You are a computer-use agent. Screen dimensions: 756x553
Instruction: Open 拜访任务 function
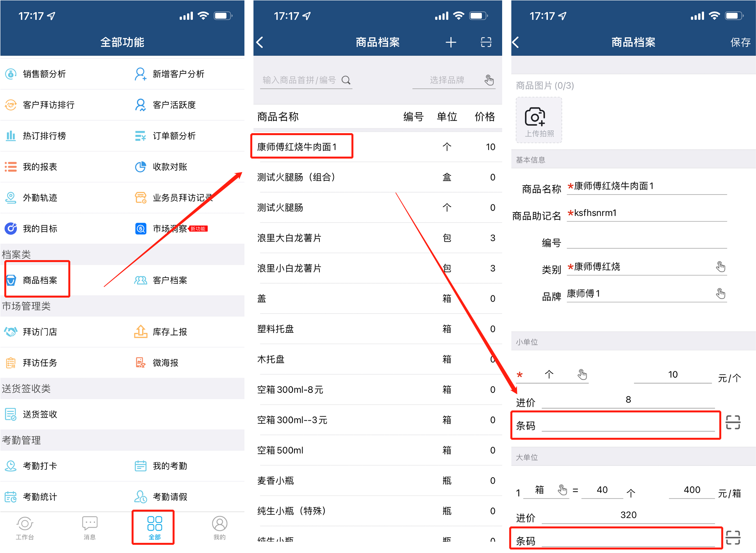(x=32, y=363)
